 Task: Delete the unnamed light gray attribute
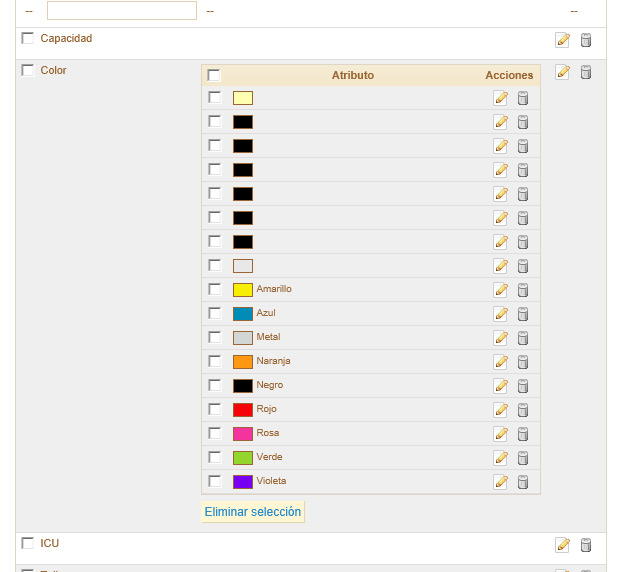point(523,266)
